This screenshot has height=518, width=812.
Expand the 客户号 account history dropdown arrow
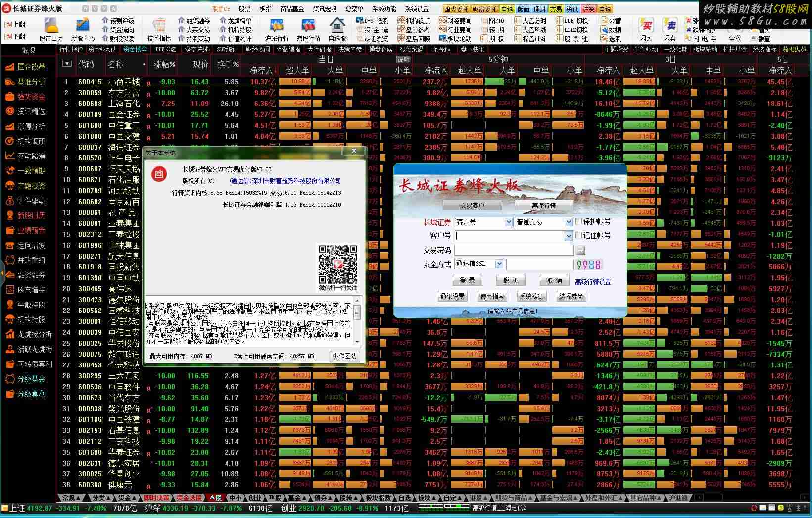pyautogui.click(x=568, y=236)
